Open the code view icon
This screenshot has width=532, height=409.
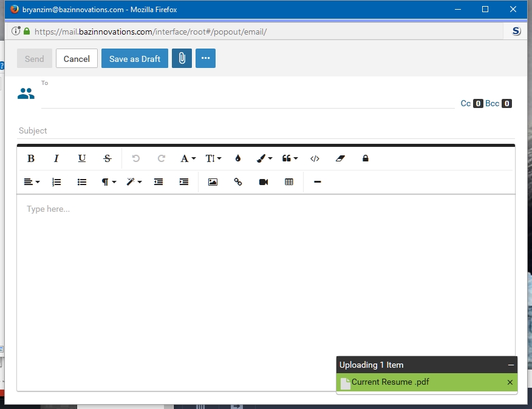315,158
